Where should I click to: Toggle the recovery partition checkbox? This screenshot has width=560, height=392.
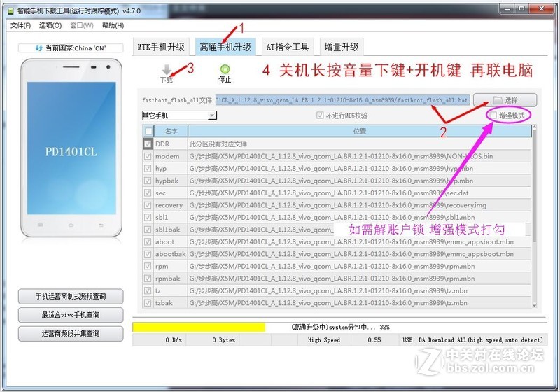pos(148,205)
